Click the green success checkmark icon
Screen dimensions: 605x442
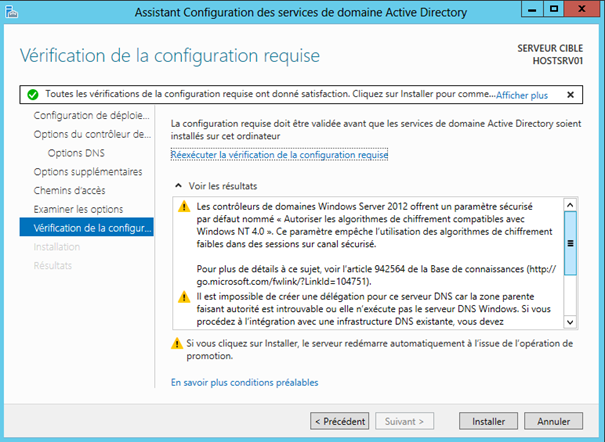(x=33, y=95)
